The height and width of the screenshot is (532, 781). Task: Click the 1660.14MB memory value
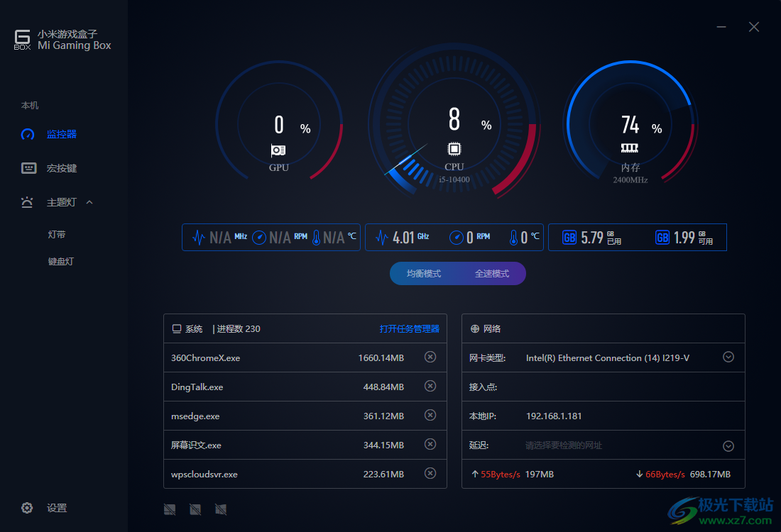click(381, 358)
